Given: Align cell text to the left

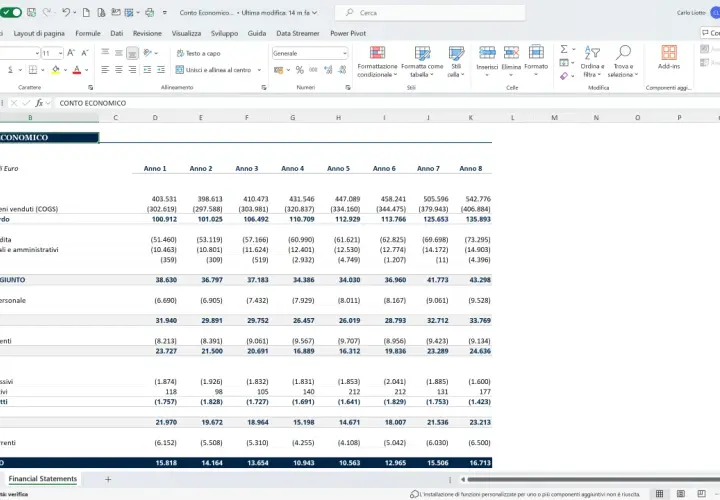Looking at the screenshot, I should pyautogui.click(x=105, y=70).
